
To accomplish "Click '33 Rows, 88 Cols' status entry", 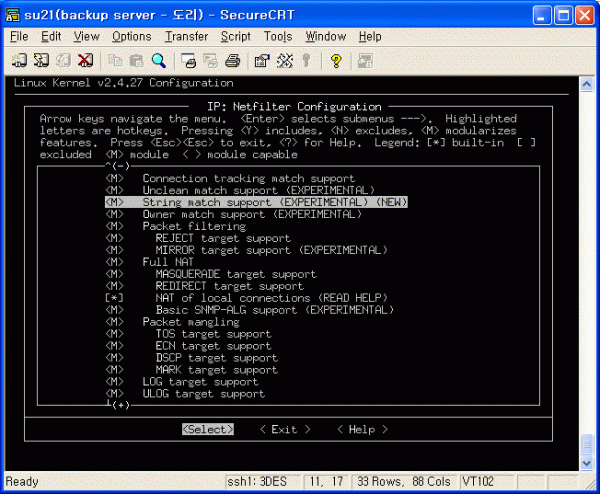I will coord(404,481).
